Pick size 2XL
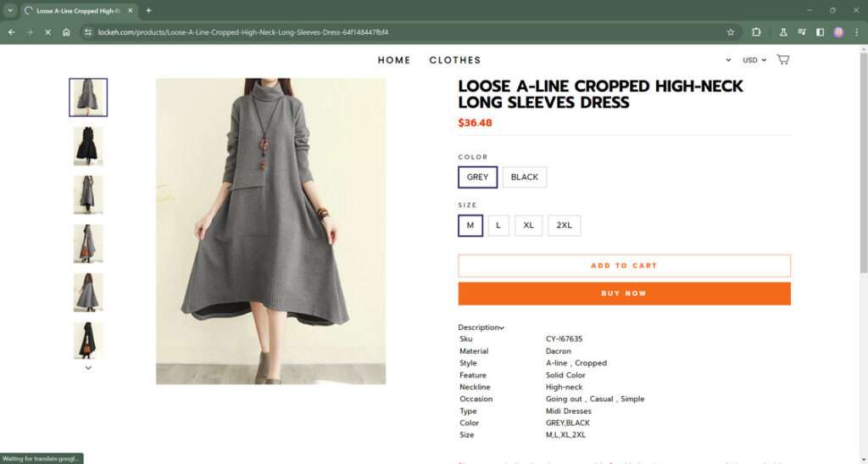This screenshot has width=868, height=464. pyautogui.click(x=564, y=226)
